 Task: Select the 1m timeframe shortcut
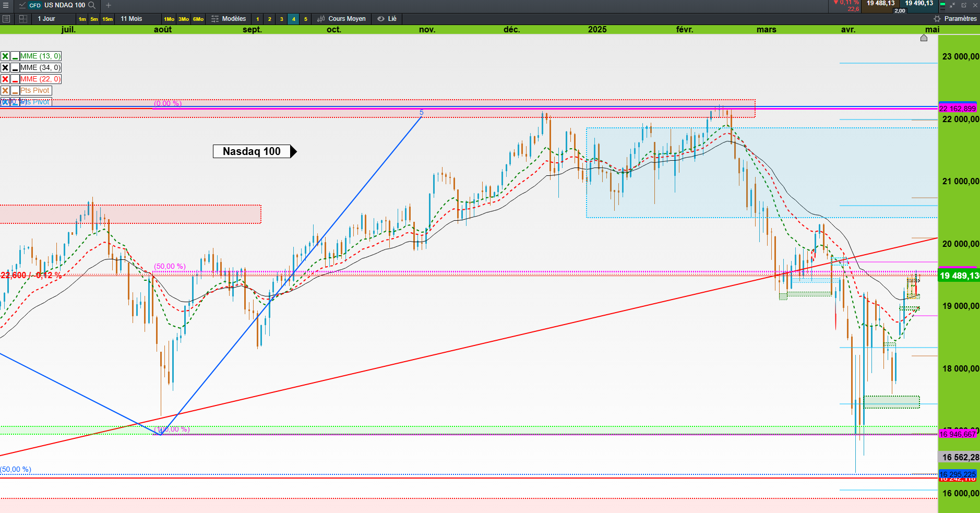point(82,19)
